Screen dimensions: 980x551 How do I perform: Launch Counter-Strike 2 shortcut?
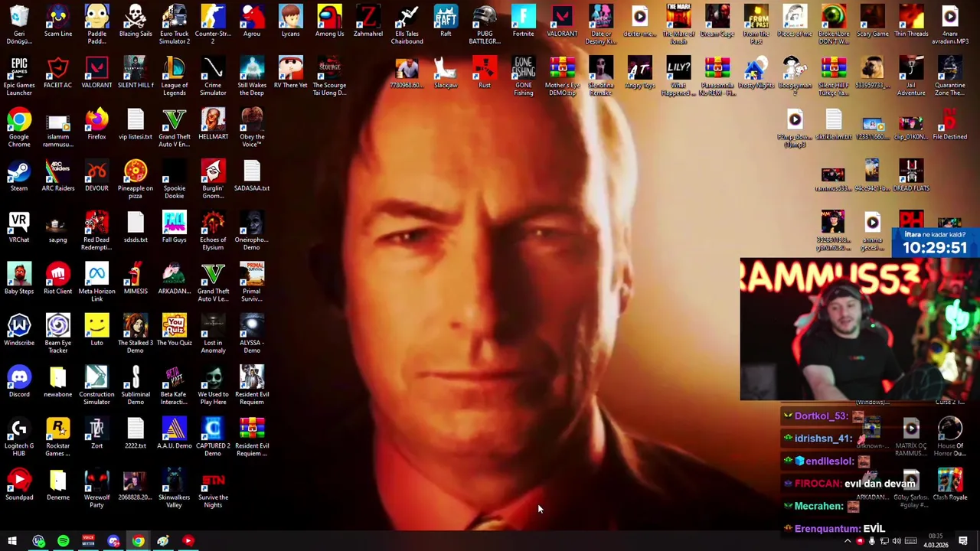213,25
